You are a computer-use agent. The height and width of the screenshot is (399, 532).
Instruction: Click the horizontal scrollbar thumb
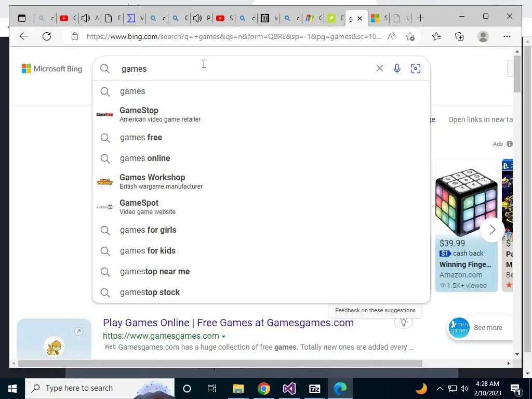coord(220,363)
